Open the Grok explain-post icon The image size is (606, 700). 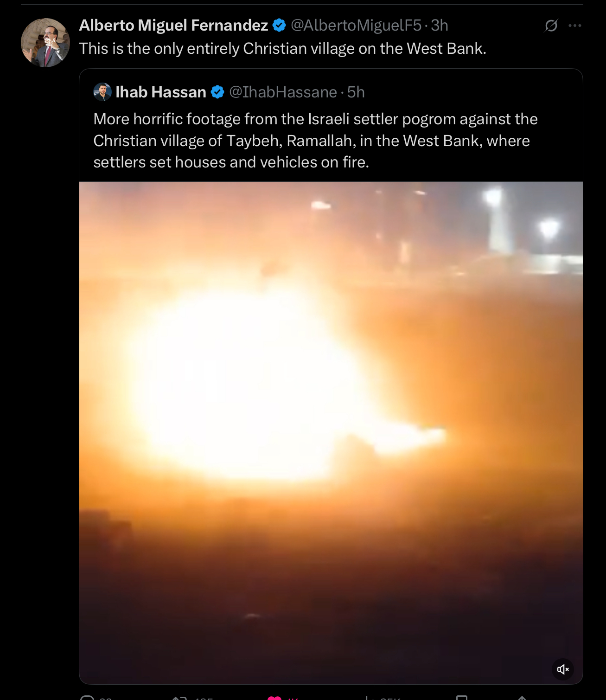(x=551, y=26)
